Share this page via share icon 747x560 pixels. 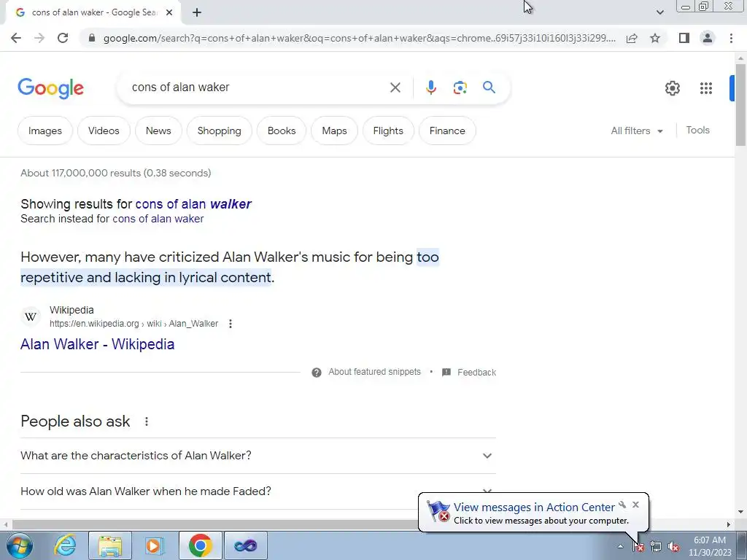point(632,38)
